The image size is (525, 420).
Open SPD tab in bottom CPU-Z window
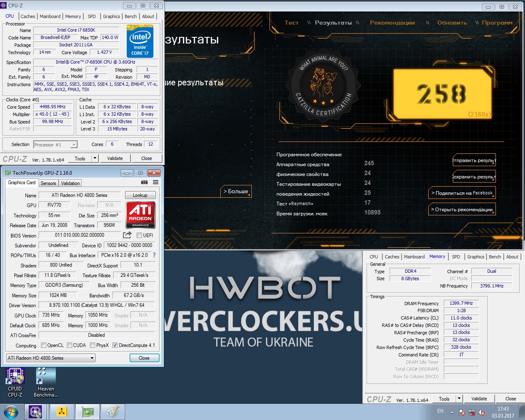click(456, 257)
